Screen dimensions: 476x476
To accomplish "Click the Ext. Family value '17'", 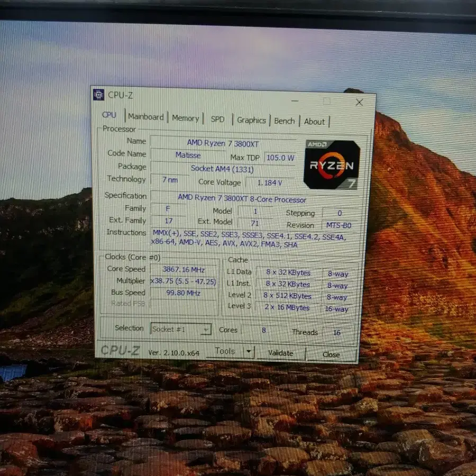I will (x=168, y=221).
